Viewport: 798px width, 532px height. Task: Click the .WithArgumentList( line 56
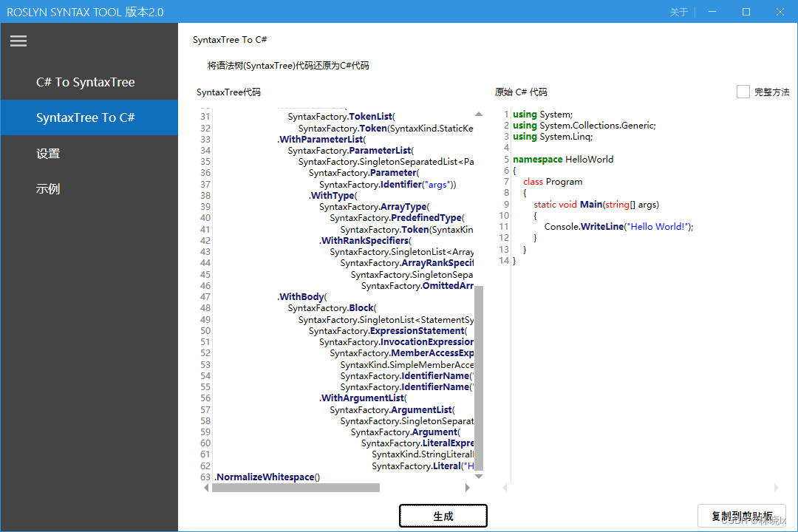(364, 398)
